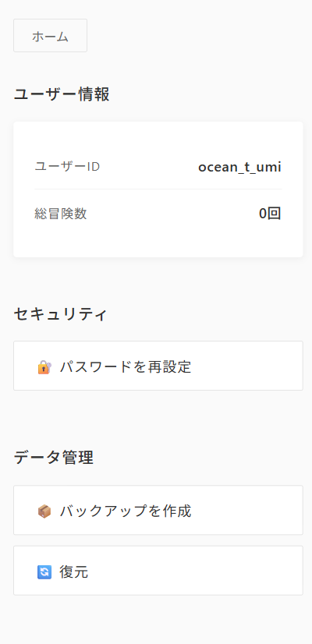
Task: Go back via the ホーム button
Action: coord(50,35)
